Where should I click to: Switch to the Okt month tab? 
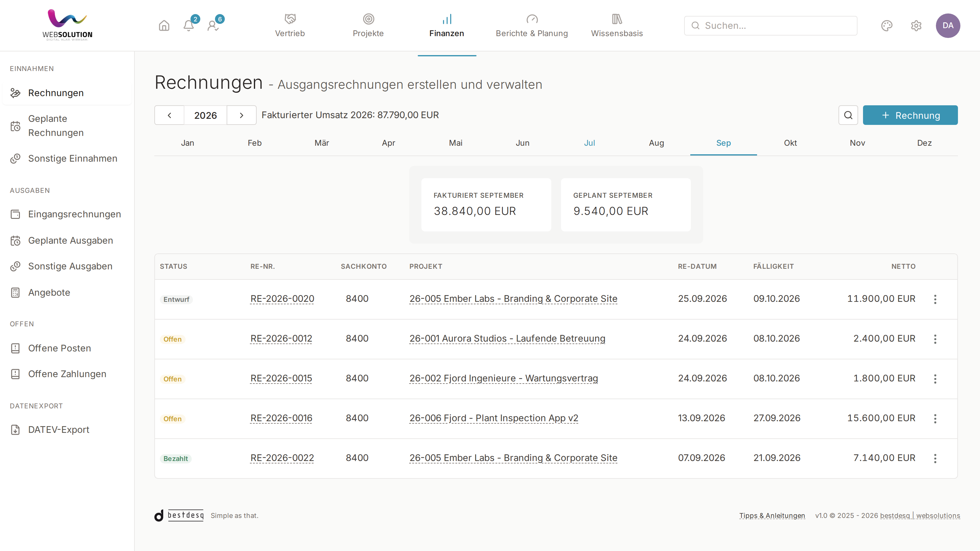790,143
